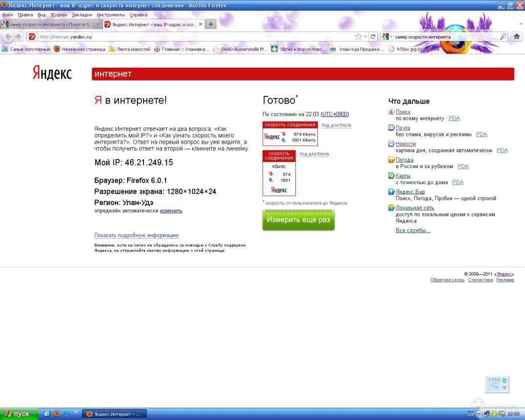Viewport: 525px width, 420px height.
Task: Open Главная :: Улановка bookmark
Action: click(x=181, y=49)
